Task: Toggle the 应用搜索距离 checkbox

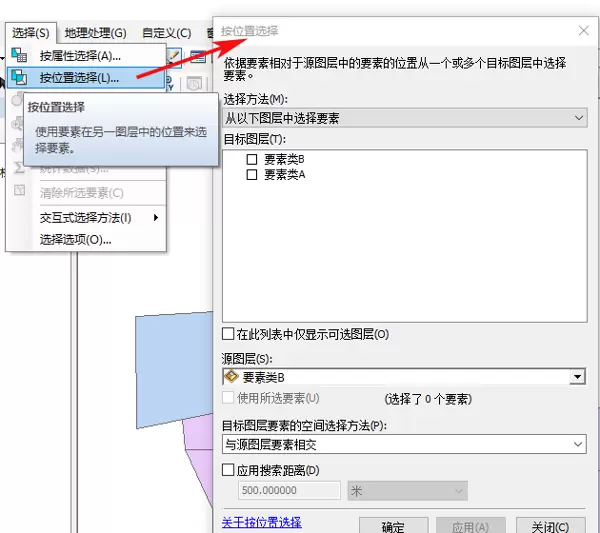Action: [x=228, y=470]
